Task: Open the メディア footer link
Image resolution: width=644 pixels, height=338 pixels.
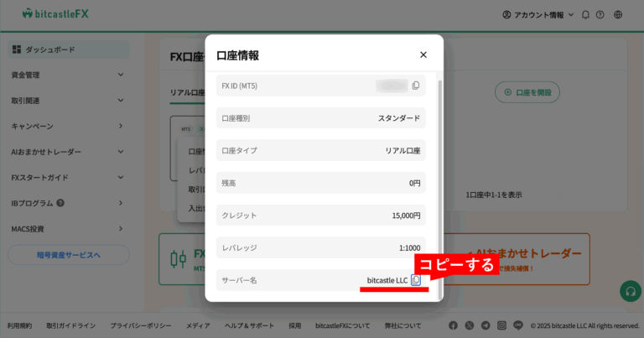Action: [x=198, y=325]
